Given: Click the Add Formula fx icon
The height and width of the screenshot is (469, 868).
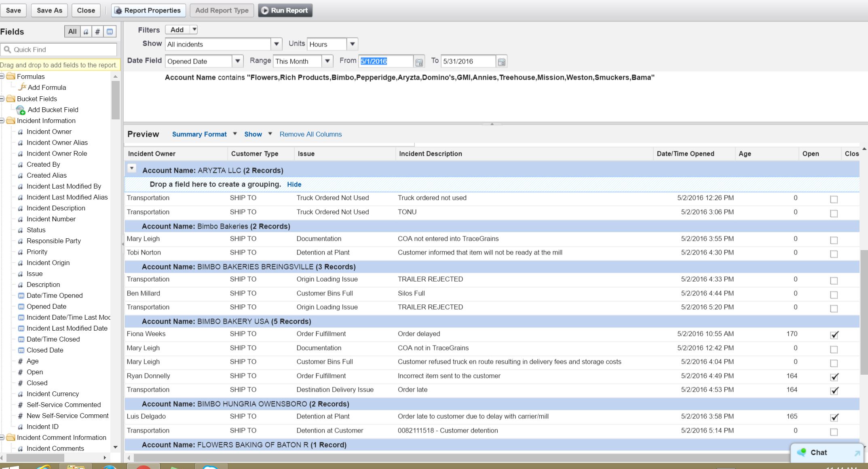Looking at the screenshot, I should (x=23, y=87).
